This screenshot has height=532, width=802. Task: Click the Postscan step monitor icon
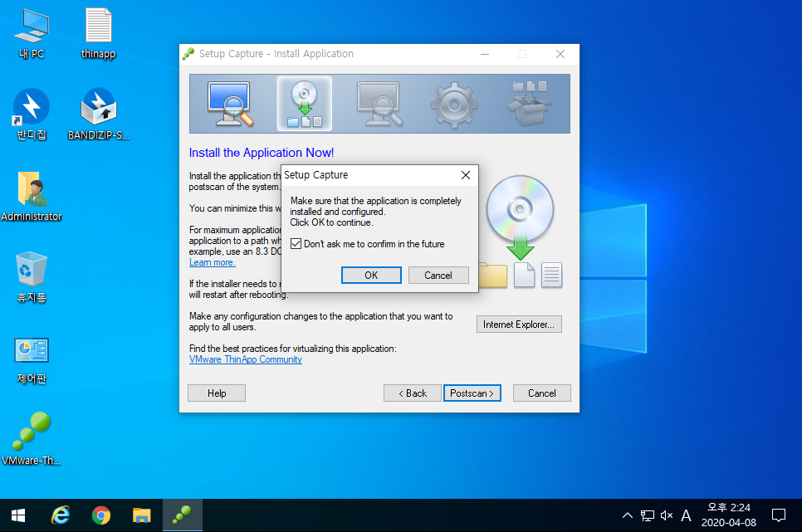(379, 104)
